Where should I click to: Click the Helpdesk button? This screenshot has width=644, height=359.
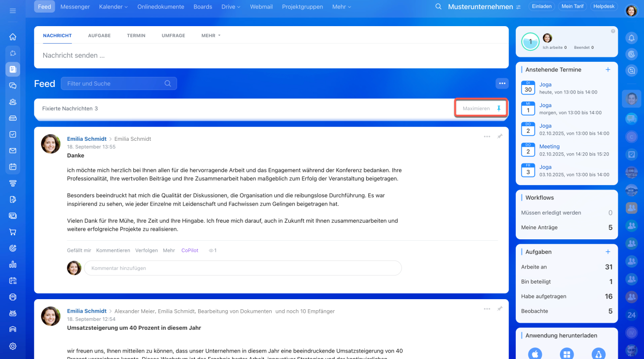pos(604,7)
